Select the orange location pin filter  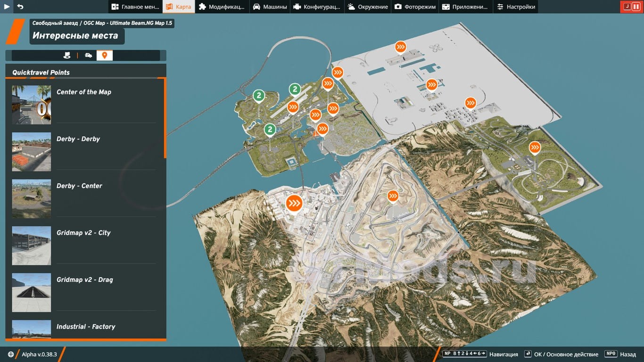click(x=105, y=55)
